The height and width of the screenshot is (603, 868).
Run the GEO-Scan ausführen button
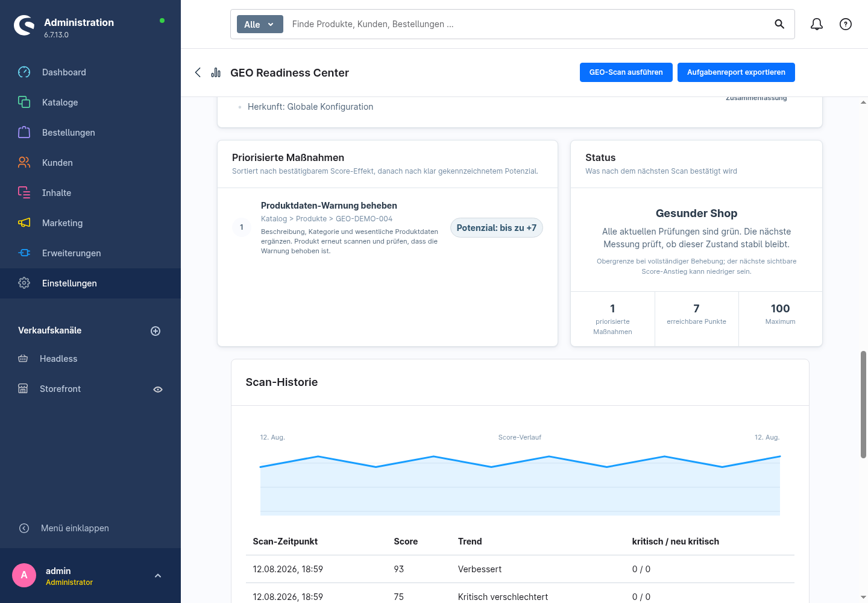[626, 72]
